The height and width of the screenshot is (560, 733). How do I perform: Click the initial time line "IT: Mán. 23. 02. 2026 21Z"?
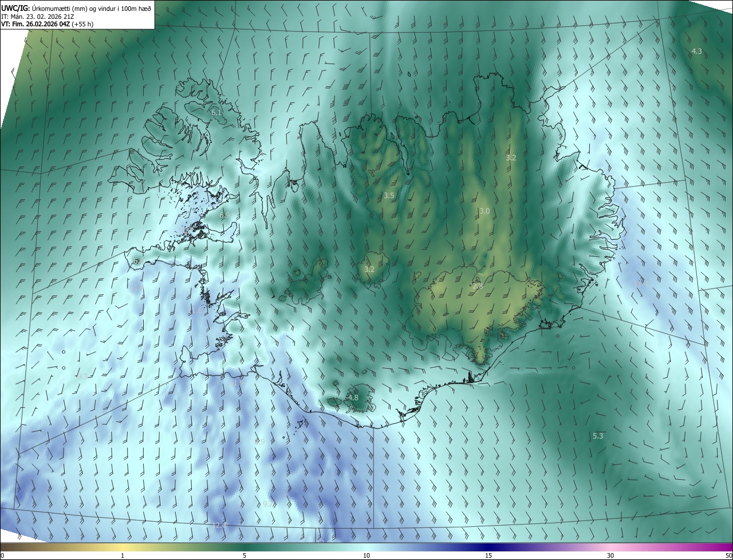click(x=37, y=18)
